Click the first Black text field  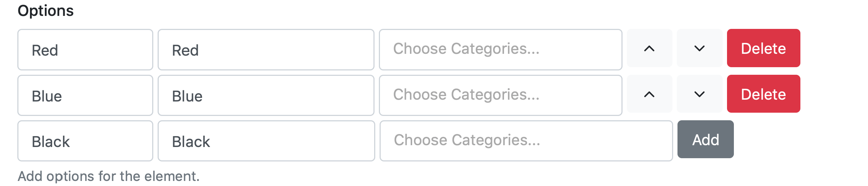[x=85, y=141]
